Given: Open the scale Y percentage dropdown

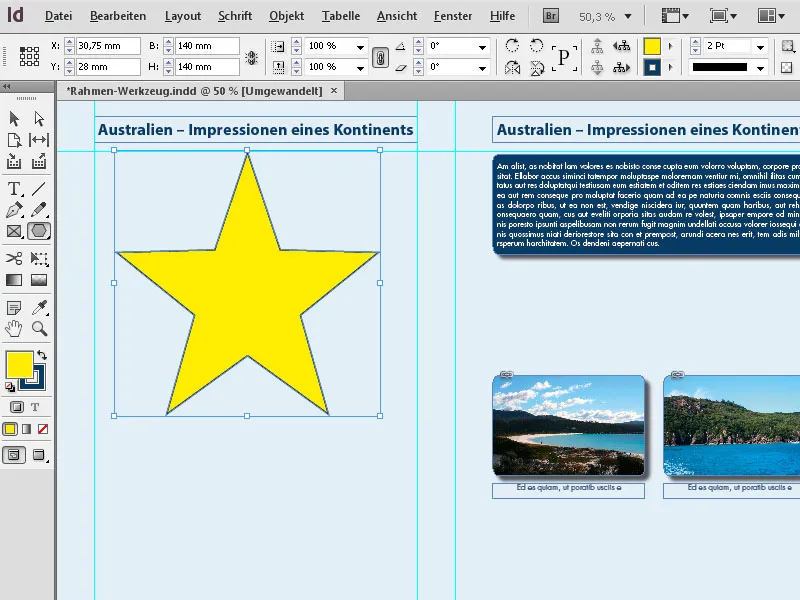Looking at the screenshot, I should [x=360, y=68].
